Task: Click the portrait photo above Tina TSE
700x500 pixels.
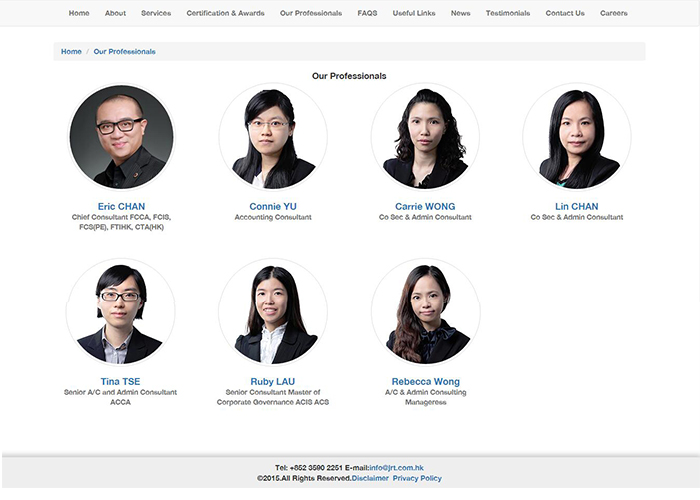Action: coord(121,312)
